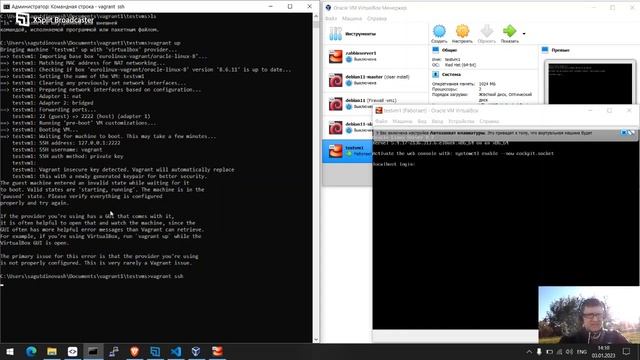Click the Система (System) section header
The image size is (640, 360).
pyautogui.click(x=451, y=75)
